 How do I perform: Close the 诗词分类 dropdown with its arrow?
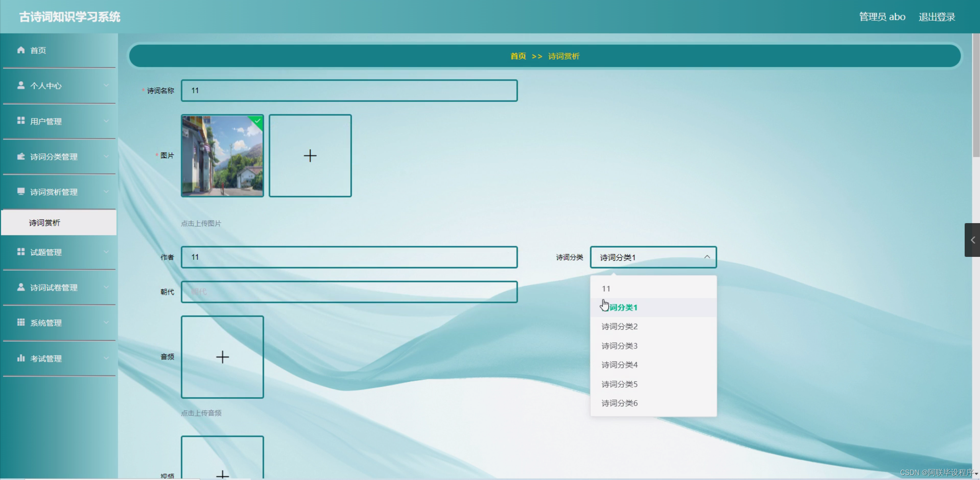[708, 257]
